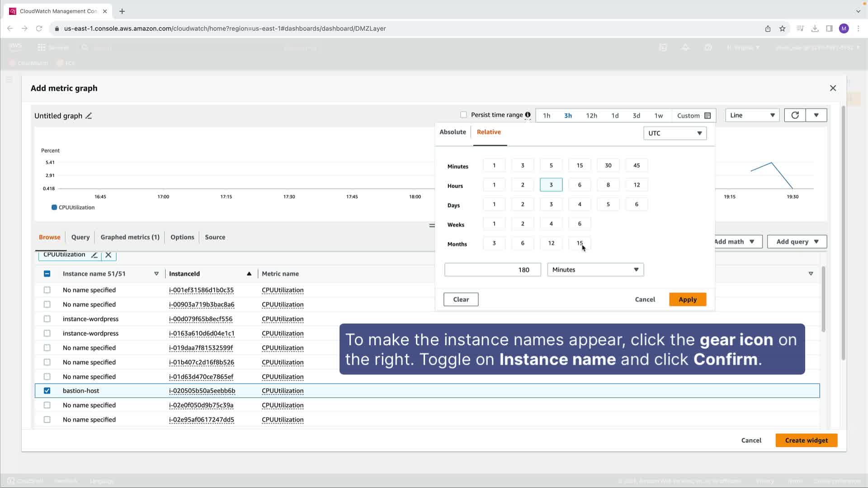
Task: Click the 180 duration input field
Action: [492, 270]
